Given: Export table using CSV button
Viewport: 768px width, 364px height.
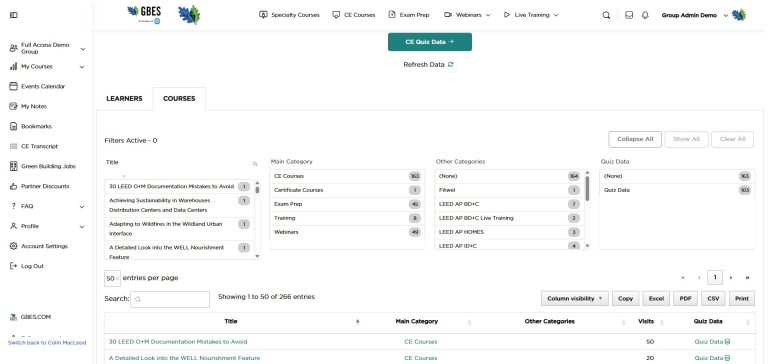Looking at the screenshot, I should tap(713, 298).
